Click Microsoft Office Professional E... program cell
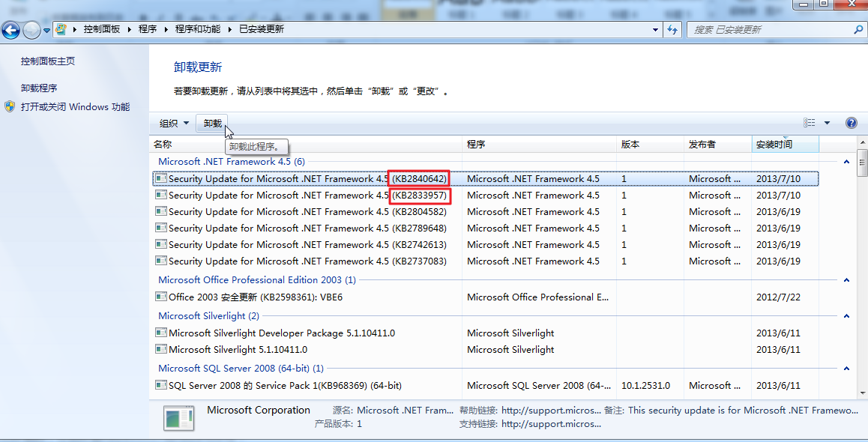Viewport: 868px width, 442px height. point(537,297)
